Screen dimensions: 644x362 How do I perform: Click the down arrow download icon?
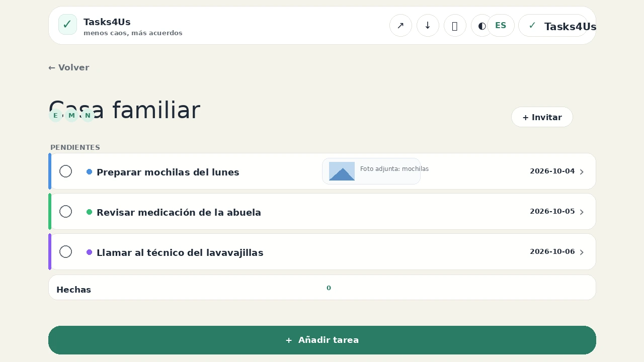(428, 26)
